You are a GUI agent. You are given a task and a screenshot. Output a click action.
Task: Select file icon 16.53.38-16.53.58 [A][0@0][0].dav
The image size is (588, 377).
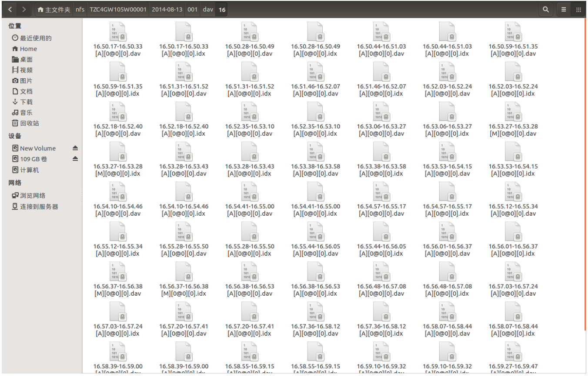[315, 152]
